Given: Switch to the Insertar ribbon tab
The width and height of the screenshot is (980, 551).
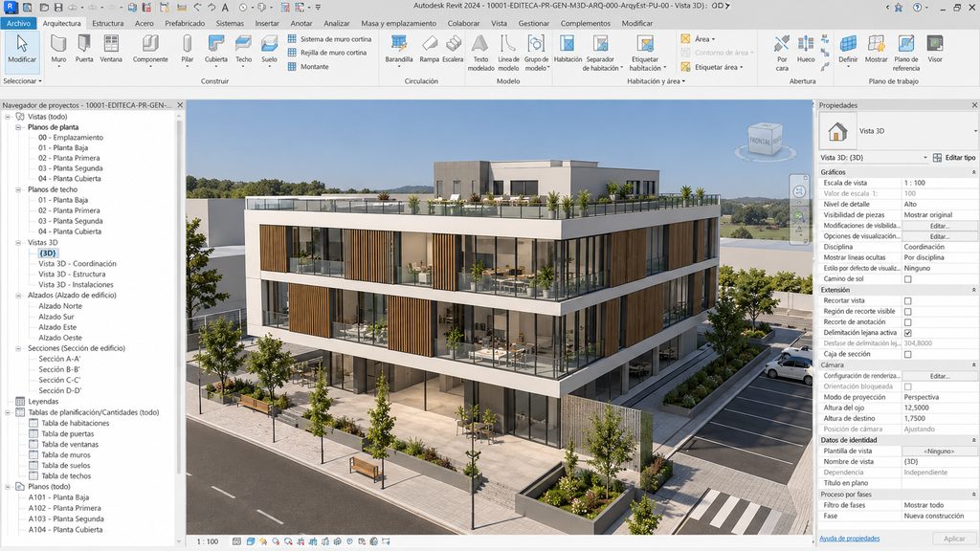Looking at the screenshot, I should (x=267, y=23).
